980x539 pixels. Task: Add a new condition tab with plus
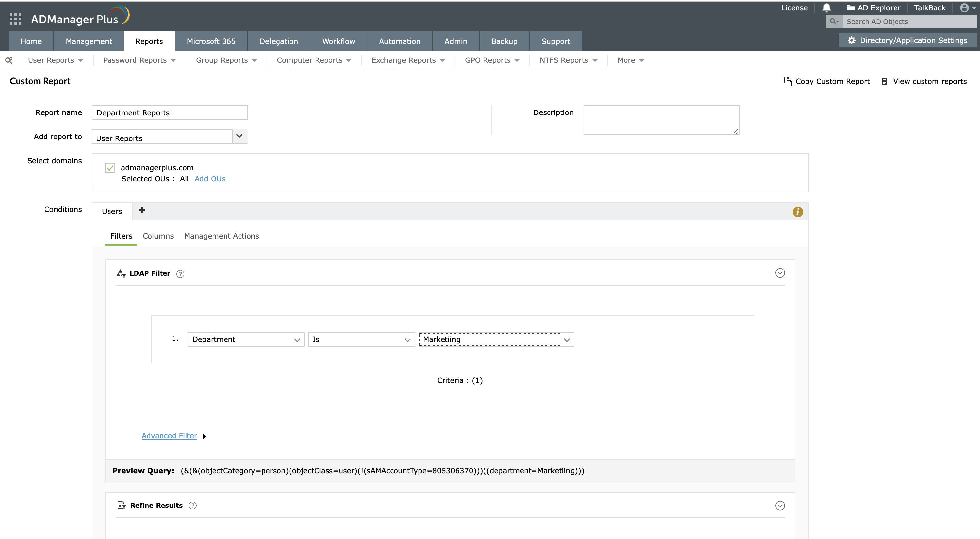coord(142,211)
